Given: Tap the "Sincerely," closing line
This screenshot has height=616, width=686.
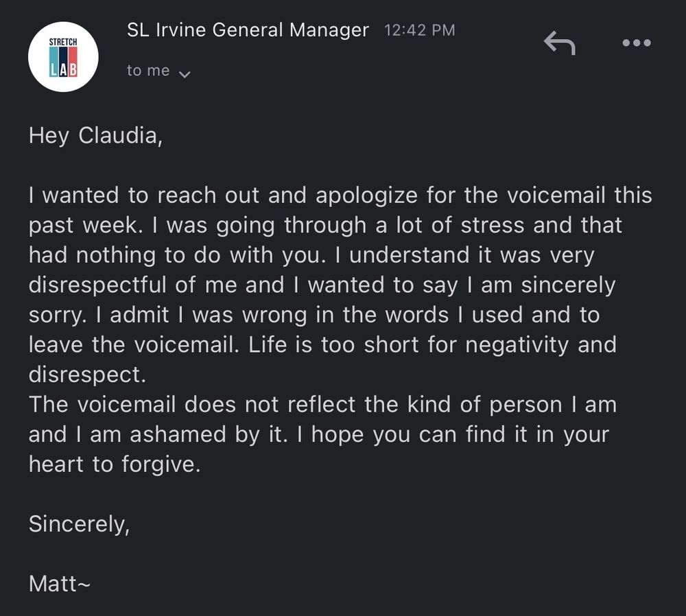Looking at the screenshot, I should pyautogui.click(x=79, y=524).
